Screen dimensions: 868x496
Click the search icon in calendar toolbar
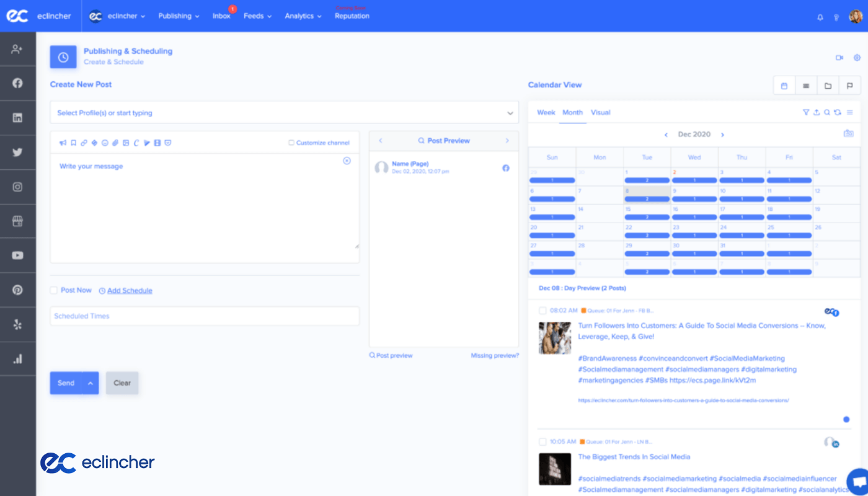pos(827,112)
